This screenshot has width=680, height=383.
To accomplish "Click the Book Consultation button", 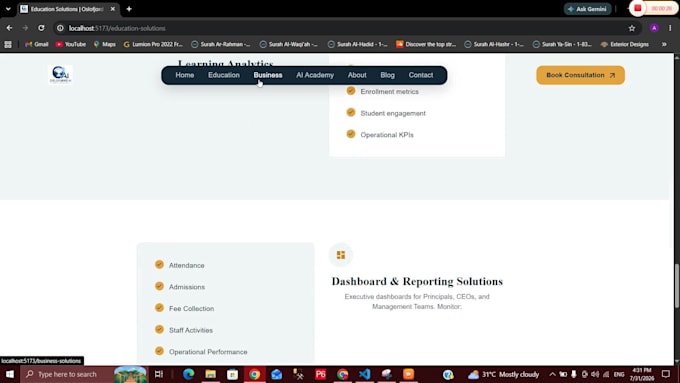I will (580, 75).
